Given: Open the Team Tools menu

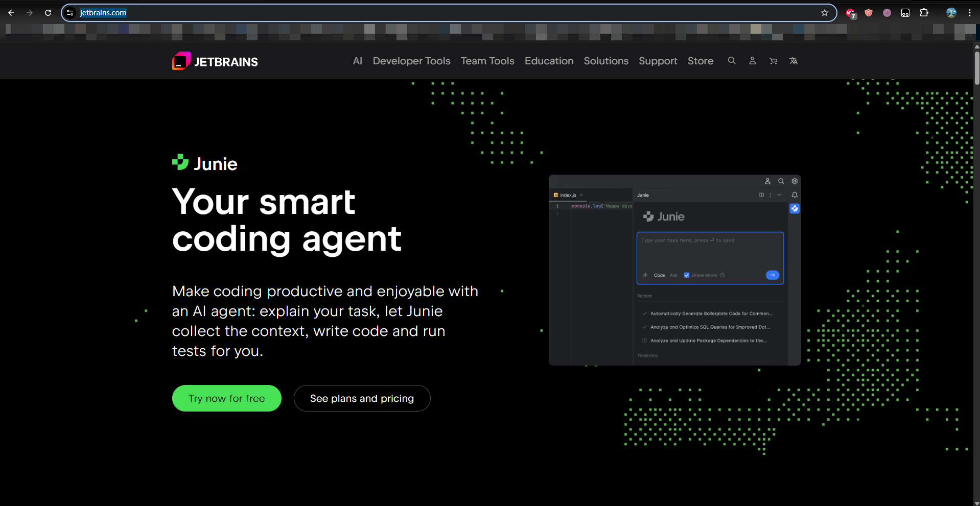Looking at the screenshot, I should 487,61.
